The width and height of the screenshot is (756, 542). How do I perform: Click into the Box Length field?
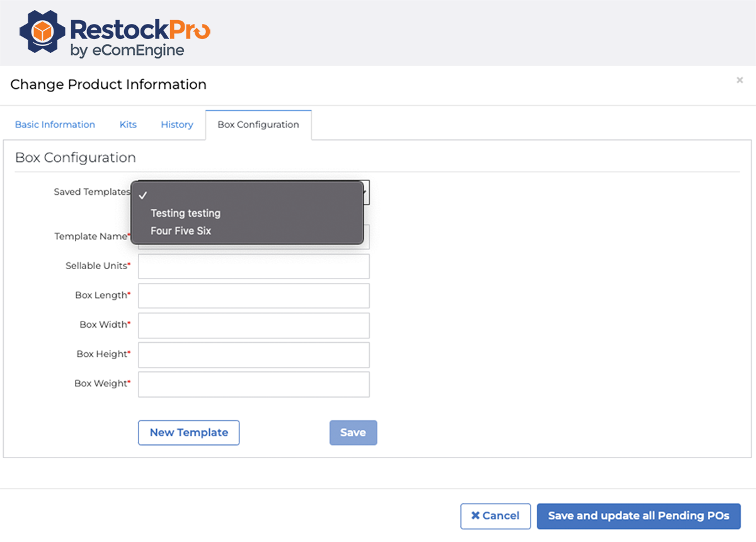point(254,296)
